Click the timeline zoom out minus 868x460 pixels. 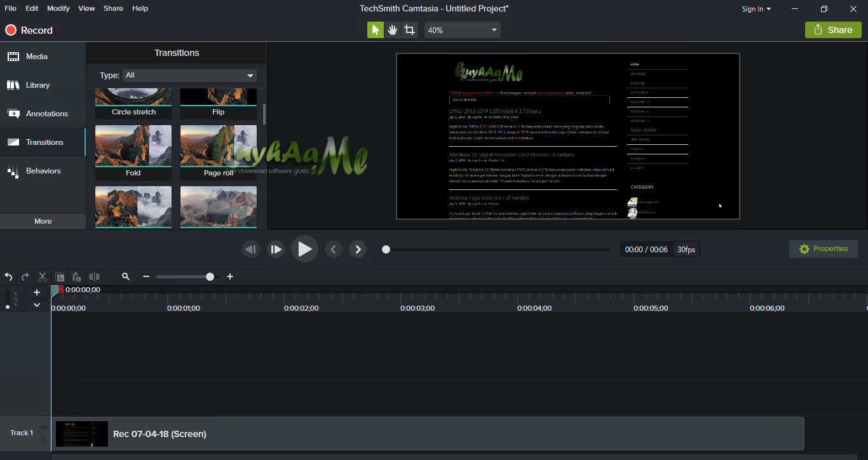[x=146, y=276]
